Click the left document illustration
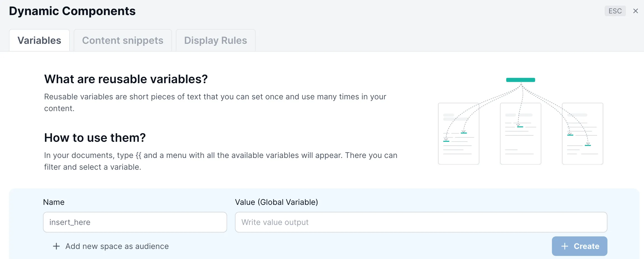 point(459,134)
